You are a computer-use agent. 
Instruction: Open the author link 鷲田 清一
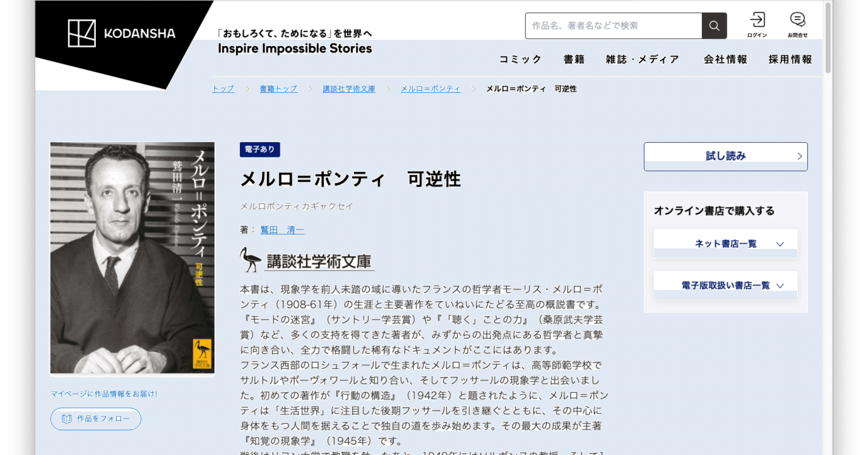[x=282, y=230]
